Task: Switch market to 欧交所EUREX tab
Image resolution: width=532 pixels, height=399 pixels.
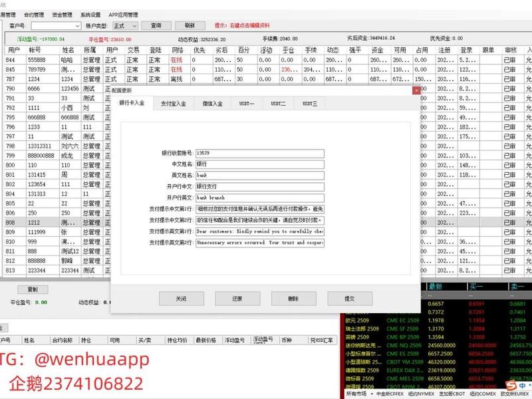Action: pyautogui.click(x=515, y=394)
